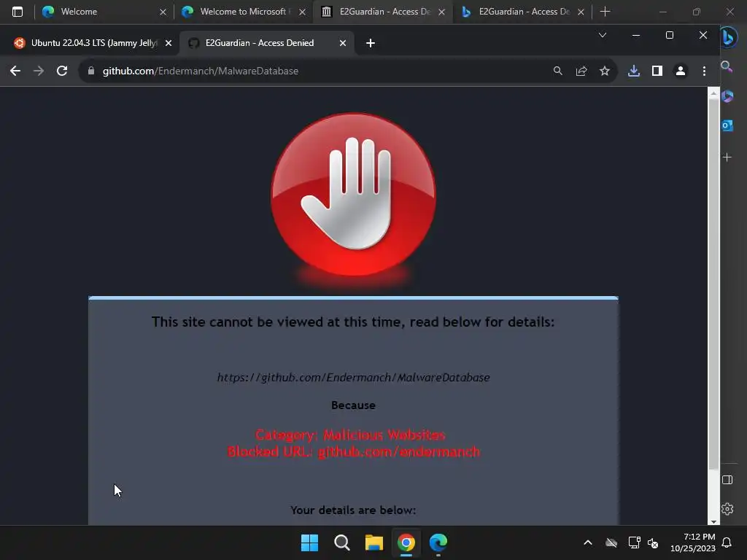Open Windows Start menu

309,542
